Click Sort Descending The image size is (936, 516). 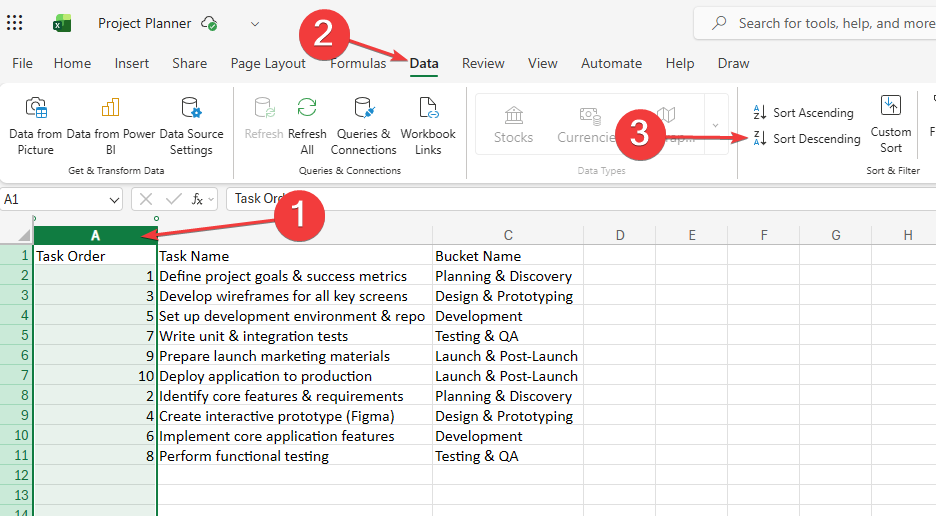pyautogui.click(x=806, y=139)
